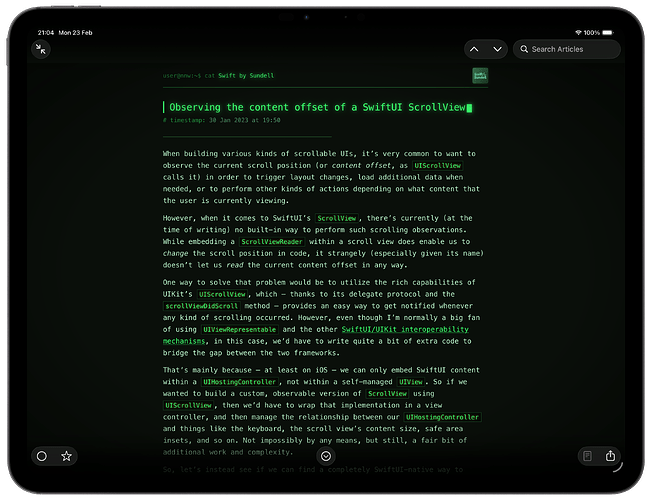This screenshot has height=500, width=652.
Task: Click the magnifying glass search icon
Action: coord(524,49)
